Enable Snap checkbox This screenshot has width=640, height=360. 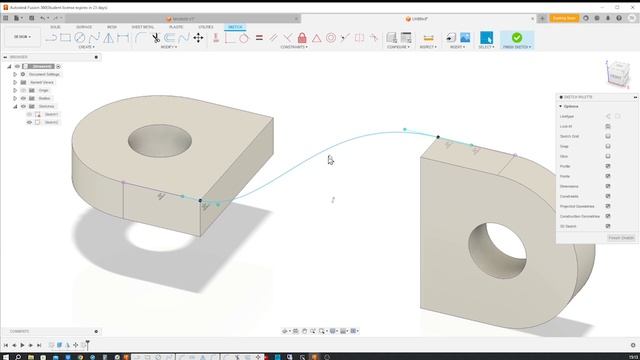click(x=608, y=146)
